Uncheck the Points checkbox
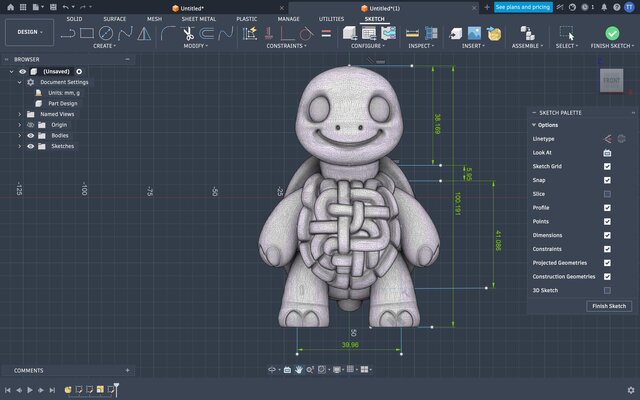This screenshot has height=400, width=640. coord(607,222)
